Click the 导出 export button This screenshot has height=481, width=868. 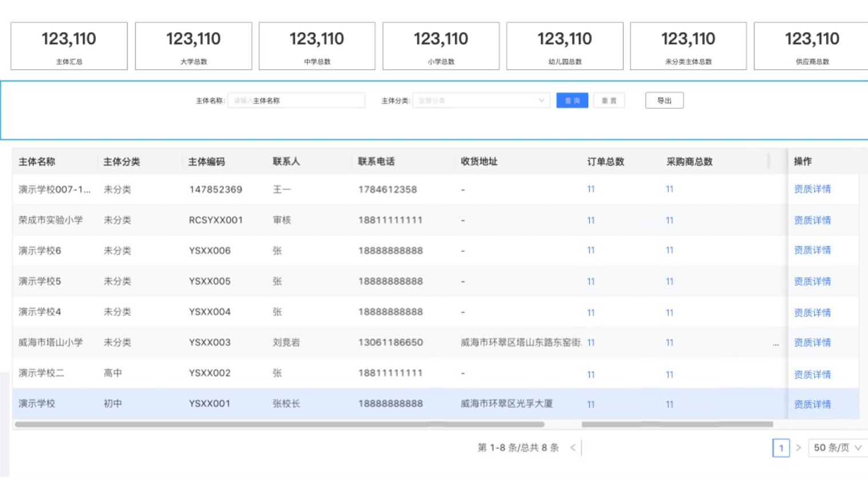coord(664,101)
